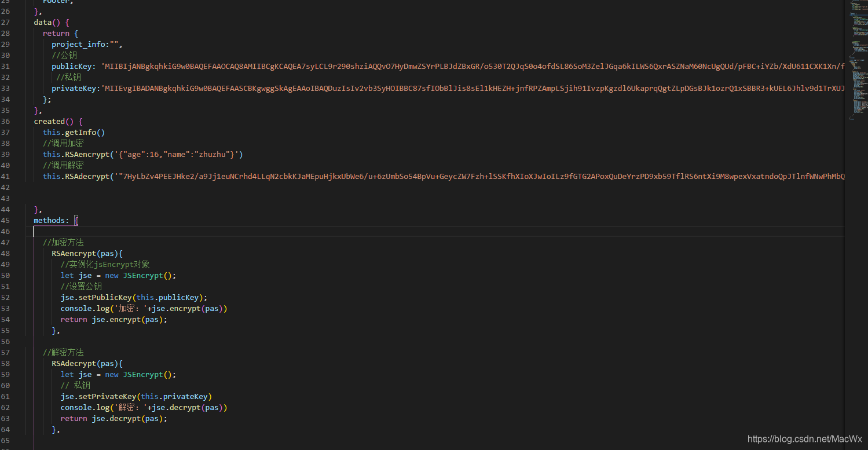Click the data function name

point(42,22)
